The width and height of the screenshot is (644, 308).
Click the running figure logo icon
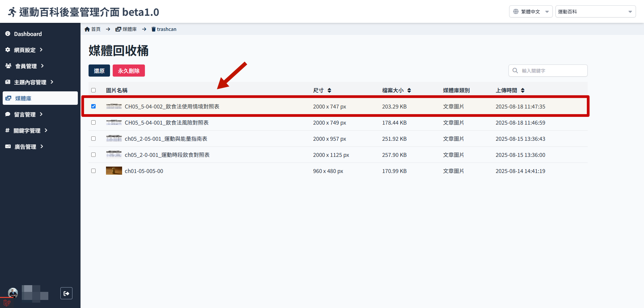click(12, 12)
